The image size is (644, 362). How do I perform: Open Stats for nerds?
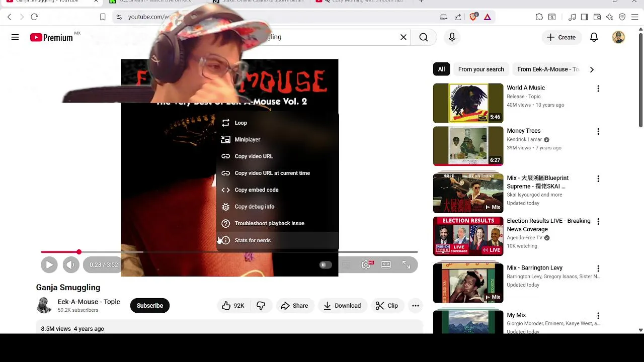(278, 240)
